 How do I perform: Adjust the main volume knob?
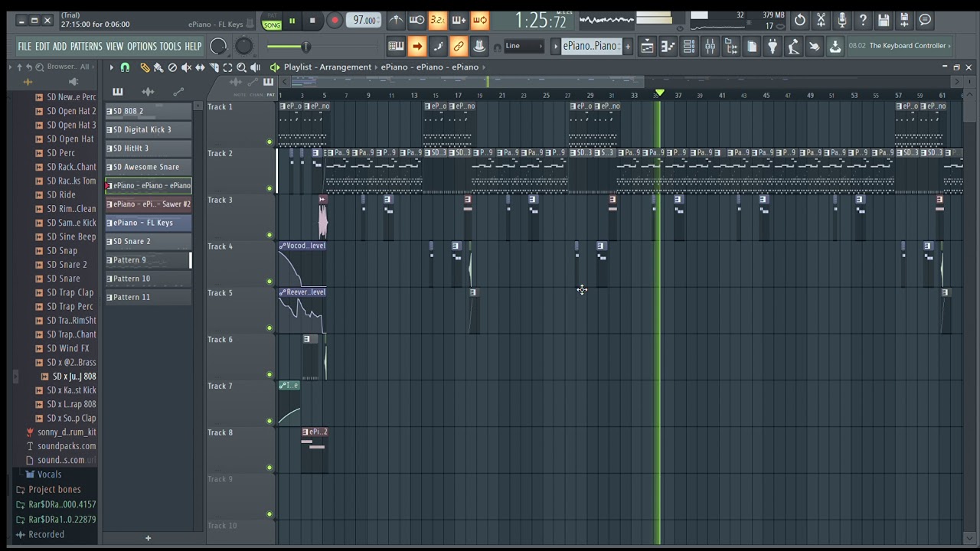tap(218, 47)
